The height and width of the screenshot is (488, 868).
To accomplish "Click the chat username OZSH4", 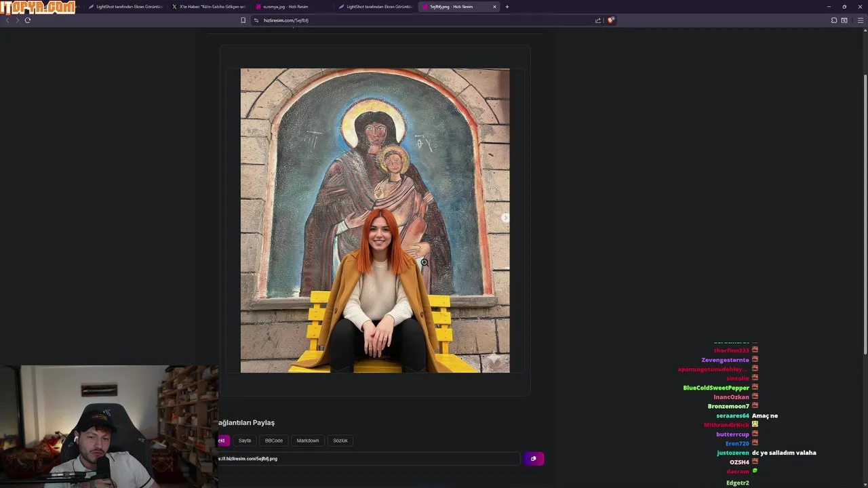I will [739, 462].
